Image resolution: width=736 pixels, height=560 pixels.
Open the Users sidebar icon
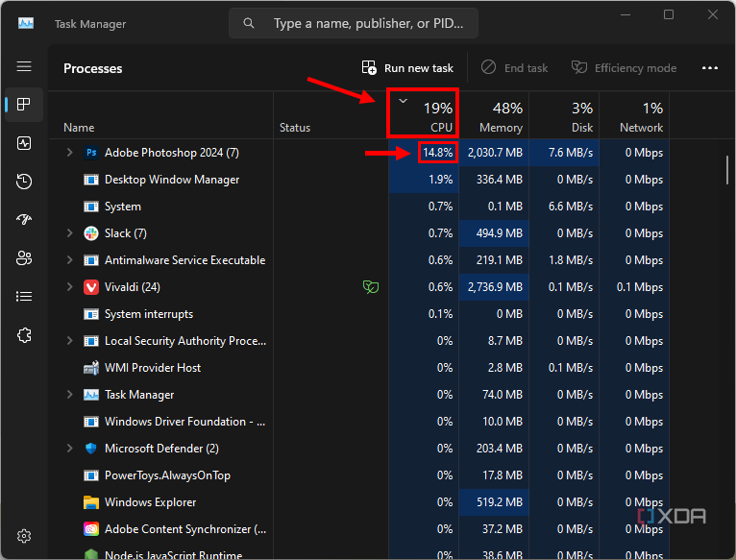click(24, 258)
